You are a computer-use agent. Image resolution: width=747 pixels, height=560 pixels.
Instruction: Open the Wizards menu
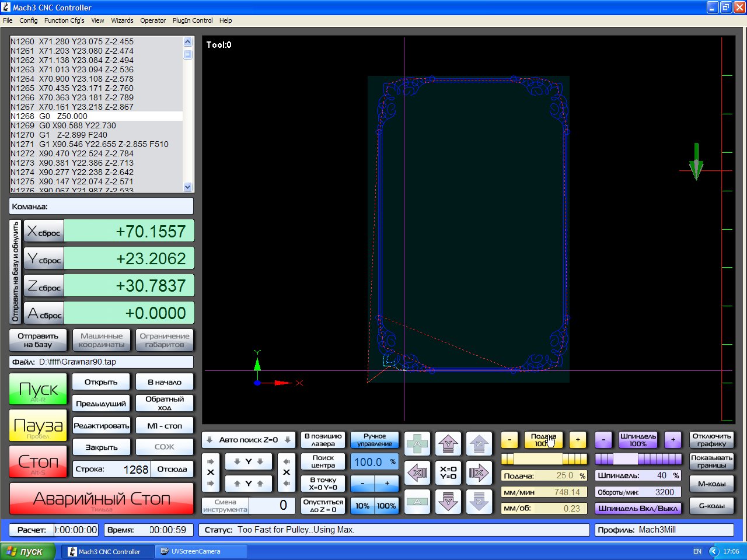[122, 20]
